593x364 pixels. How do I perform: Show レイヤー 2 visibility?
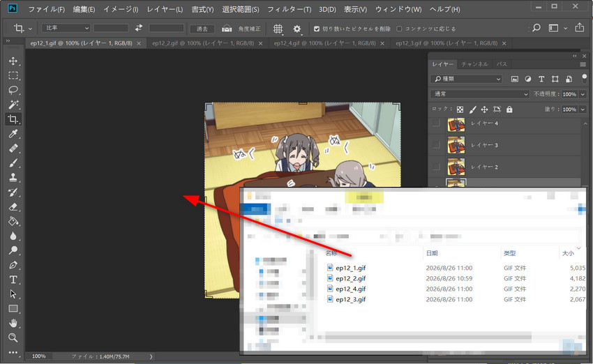pos(436,167)
